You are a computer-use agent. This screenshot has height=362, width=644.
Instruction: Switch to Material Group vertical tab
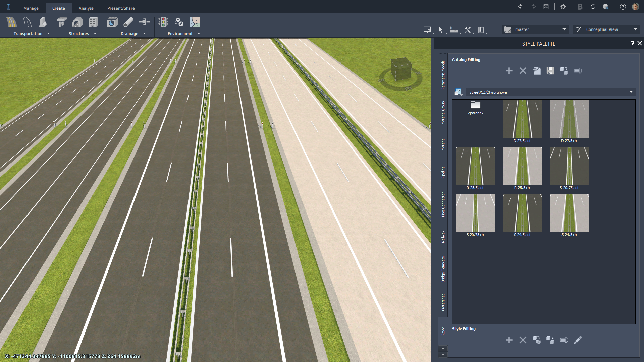[443, 113]
